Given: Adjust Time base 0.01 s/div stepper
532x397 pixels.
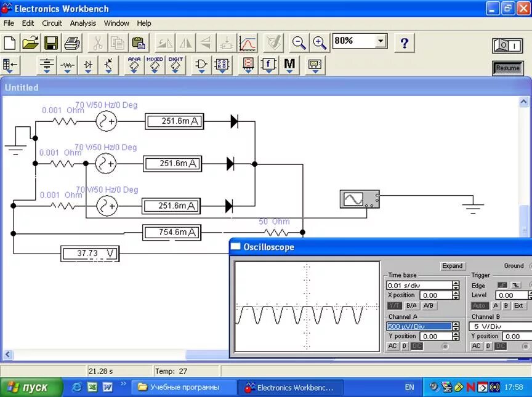Looking at the screenshot, I should [x=456, y=285].
